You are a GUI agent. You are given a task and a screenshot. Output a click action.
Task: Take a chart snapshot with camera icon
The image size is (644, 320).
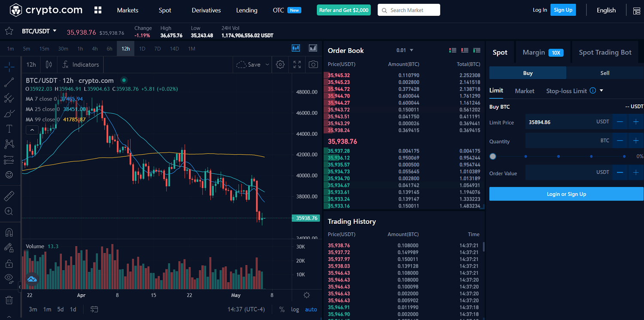[x=313, y=64]
